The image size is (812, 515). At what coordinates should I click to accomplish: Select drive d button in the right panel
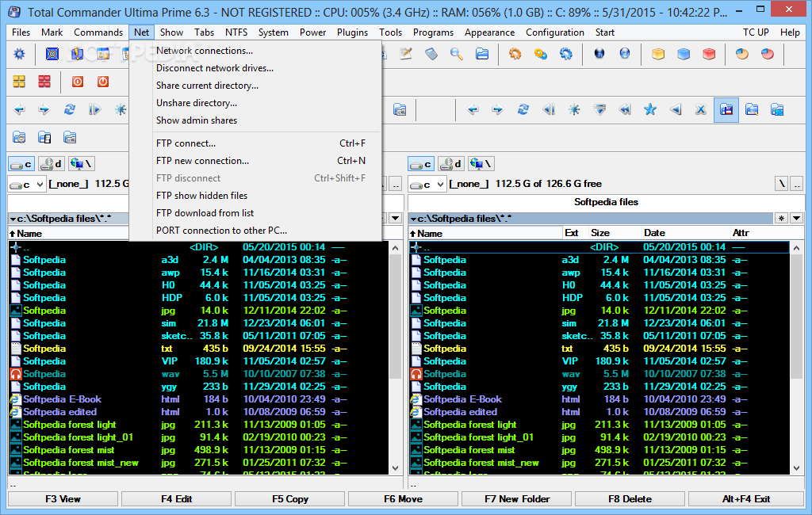click(x=450, y=164)
